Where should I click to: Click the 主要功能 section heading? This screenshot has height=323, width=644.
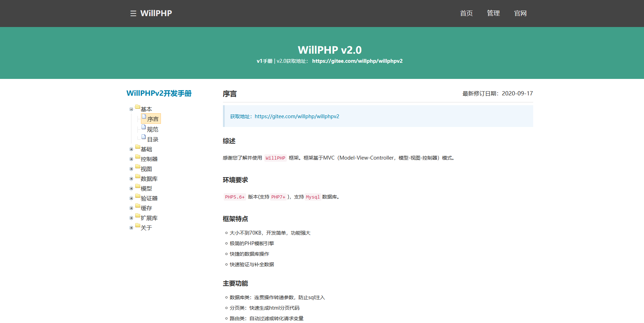coord(235,283)
